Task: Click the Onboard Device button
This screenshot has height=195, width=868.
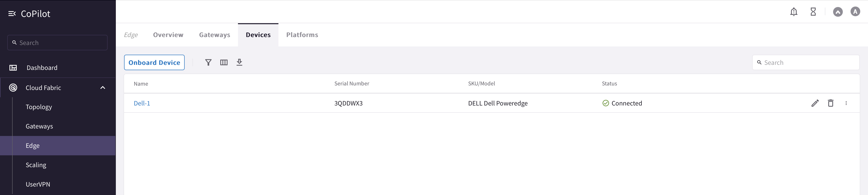Action: (154, 62)
